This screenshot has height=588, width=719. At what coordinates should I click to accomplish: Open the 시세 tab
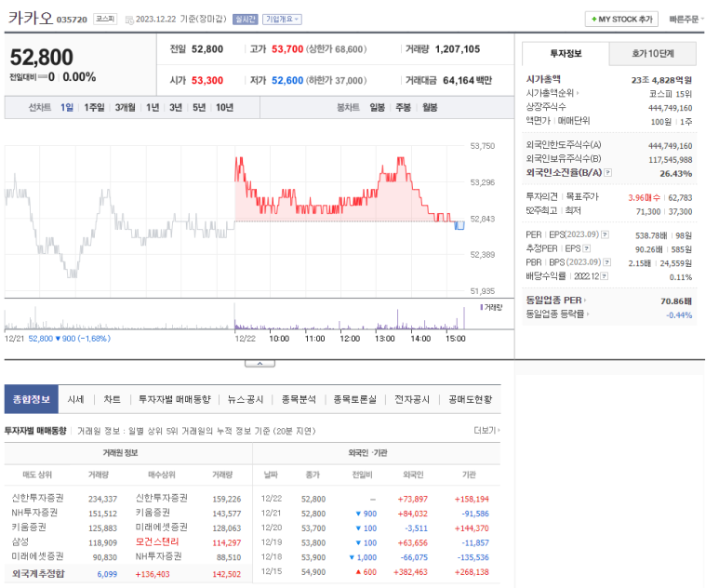pyautogui.click(x=75, y=399)
